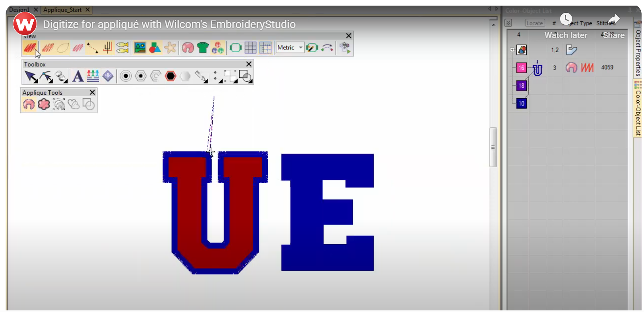
Task: Click the vertical scrollbar of the design window
Action: 493,147
